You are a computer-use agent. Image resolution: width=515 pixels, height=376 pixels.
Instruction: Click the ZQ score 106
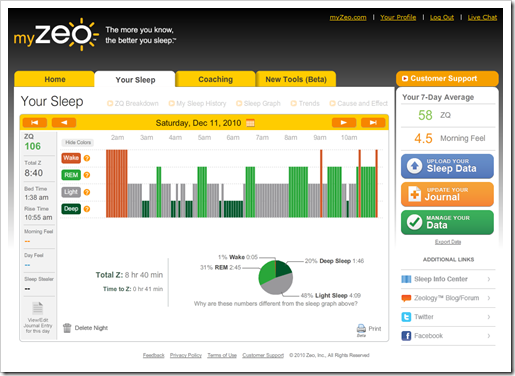(33, 146)
